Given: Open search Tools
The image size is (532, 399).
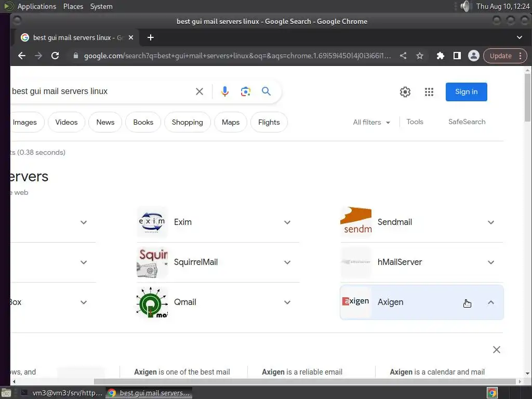Looking at the screenshot, I should tap(415, 122).
